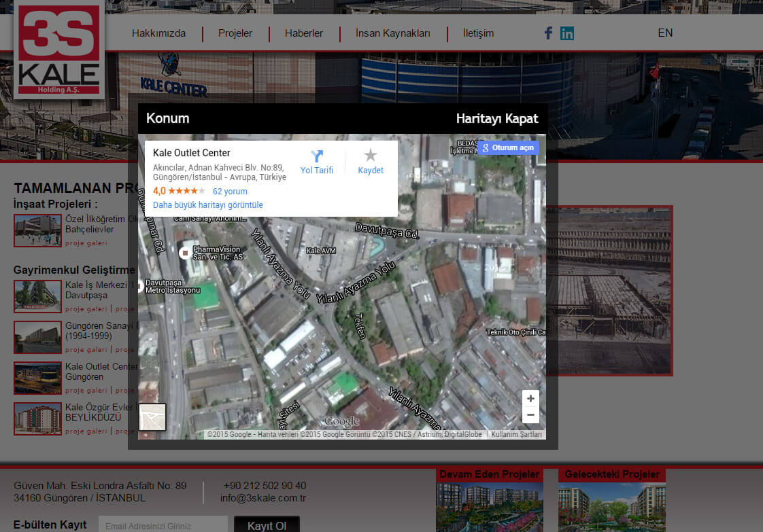
Task: Click the +90 212 502 90 40 phone number
Action: pos(265,485)
